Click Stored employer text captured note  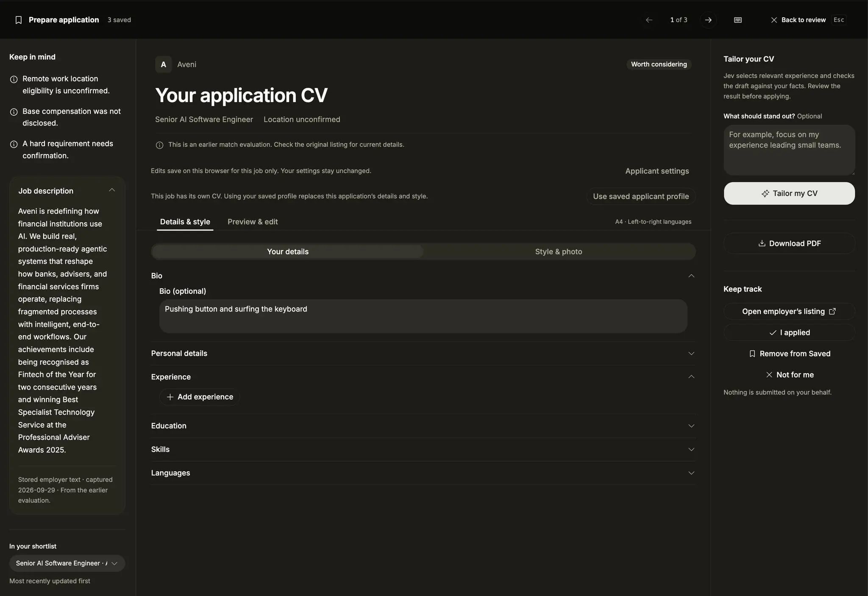pos(65,490)
